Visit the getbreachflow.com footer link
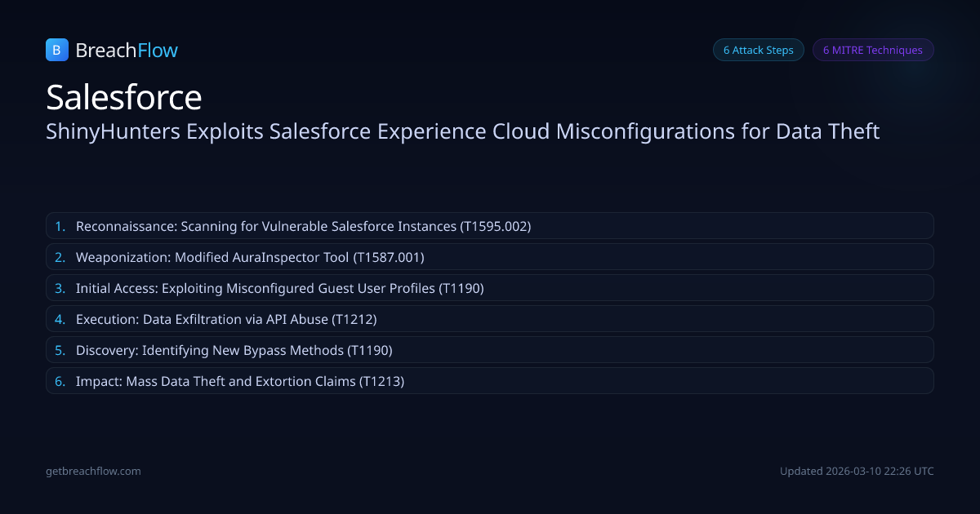The width and height of the screenshot is (980, 514). point(93,471)
